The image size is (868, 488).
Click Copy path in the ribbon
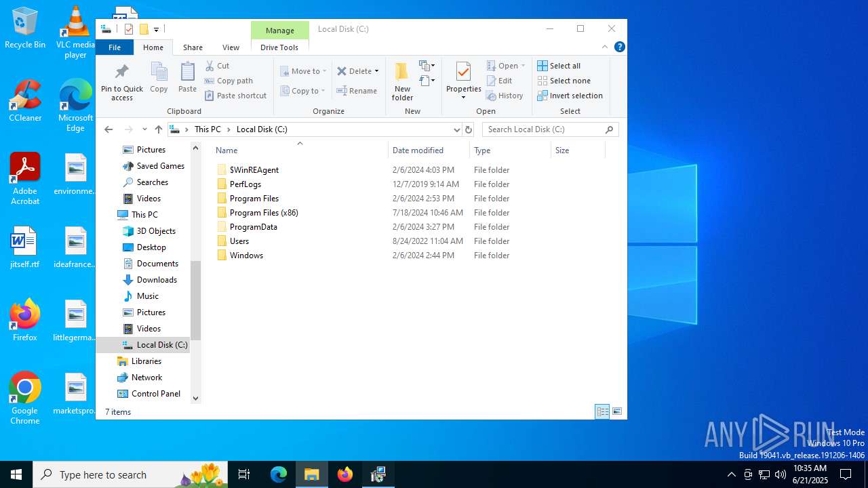(x=229, y=81)
